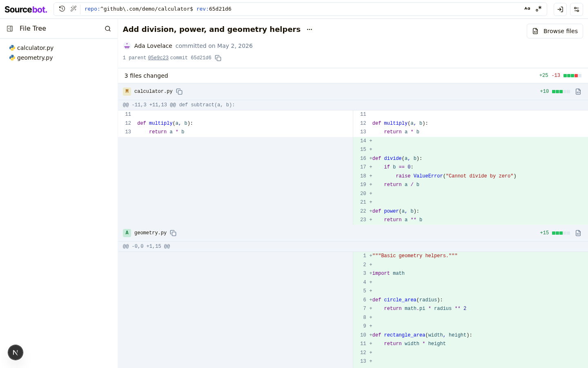Click the 'def circle_area(radius):' line
The image size is (588, 368).
[470, 300]
